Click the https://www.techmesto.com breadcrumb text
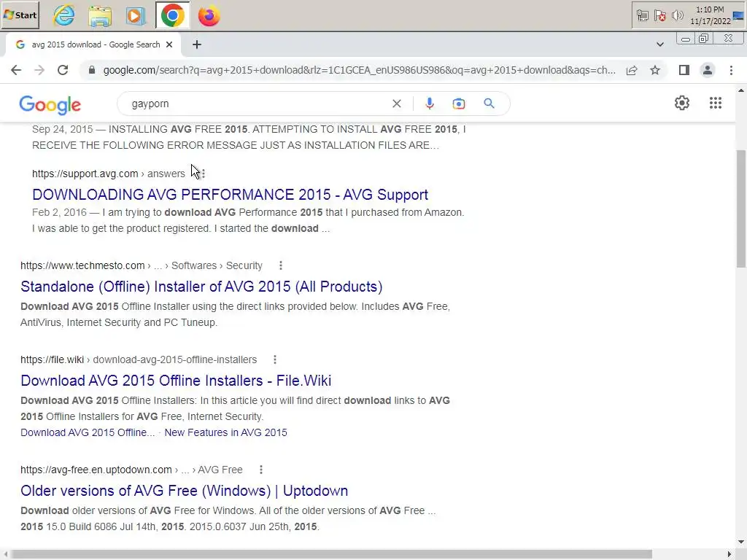This screenshot has height=560, width=747. click(x=82, y=265)
